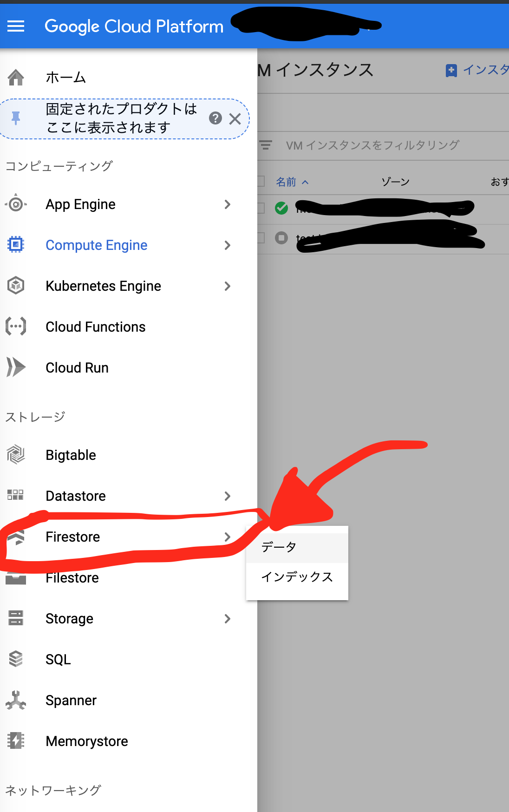This screenshot has height=812, width=509.
Task: Click the Home house icon
Action: tap(16, 77)
